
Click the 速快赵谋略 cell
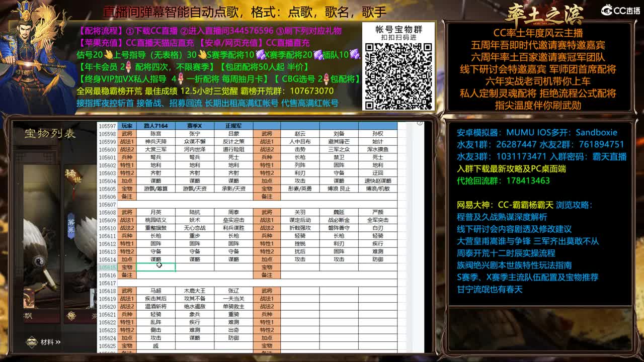(x=378, y=181)
